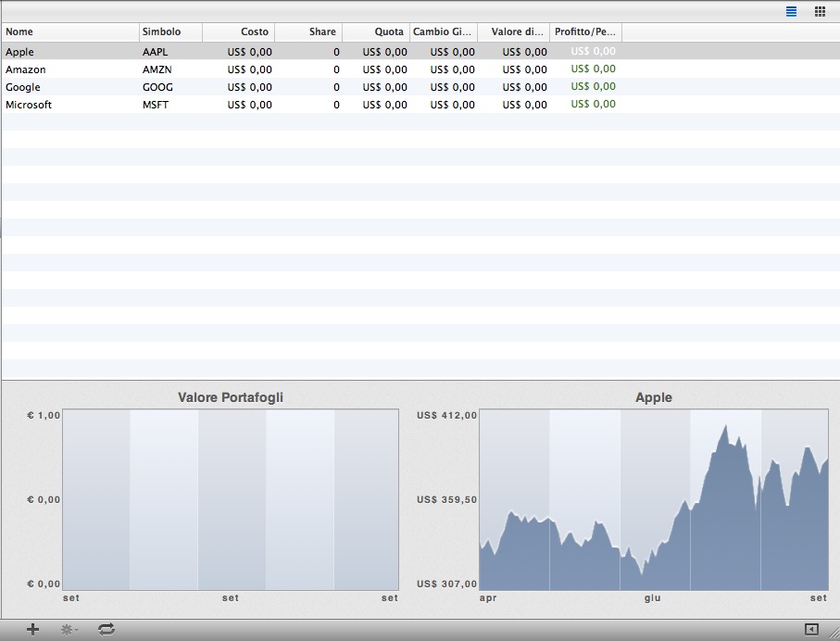Sort by Share column header
The width and height of the screenshot is (840, 641).
[x=308, y=31]
